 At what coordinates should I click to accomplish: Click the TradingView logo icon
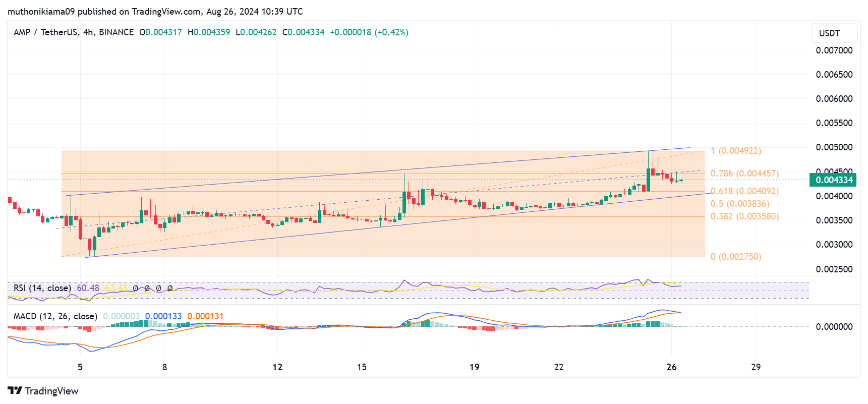[x=15, y=391]
